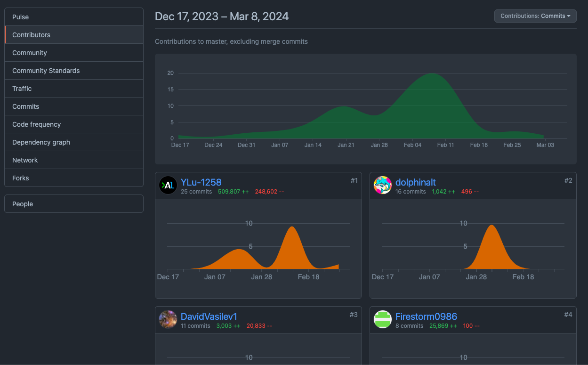The height and width of the screenshot is (365, 588).
Task: Click the green overall contributions graph peak
Action: pos(431,74)
